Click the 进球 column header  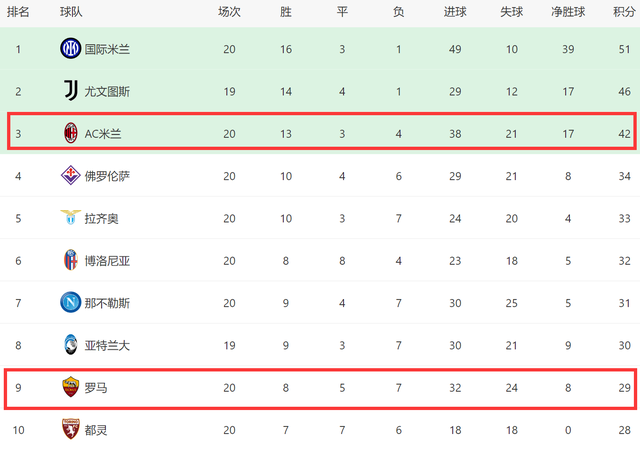(455, 12)
